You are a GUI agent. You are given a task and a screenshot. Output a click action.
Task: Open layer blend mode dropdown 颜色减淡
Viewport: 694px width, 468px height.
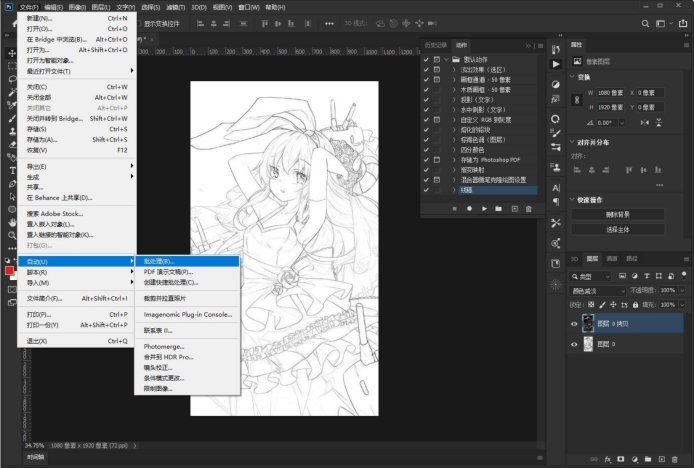tap(597, 291)
